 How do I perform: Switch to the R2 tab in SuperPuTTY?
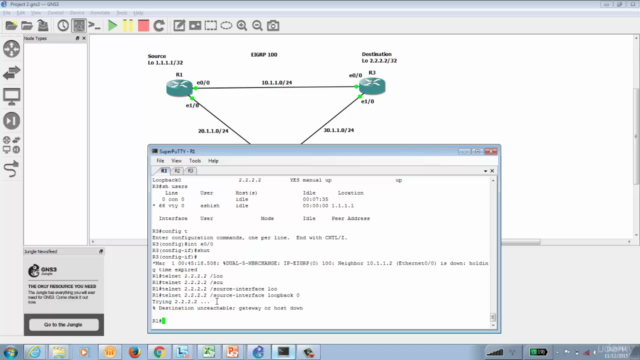(x=177, y=171)
